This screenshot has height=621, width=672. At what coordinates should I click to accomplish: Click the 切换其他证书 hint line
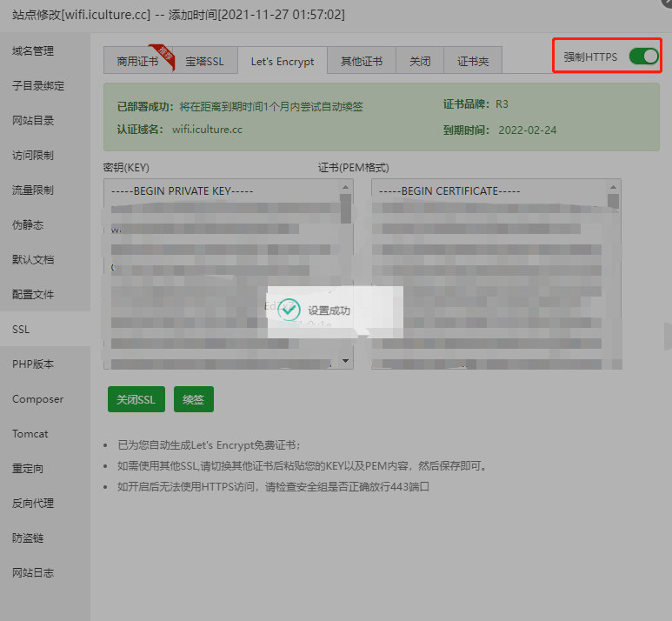tap(303, 466)
